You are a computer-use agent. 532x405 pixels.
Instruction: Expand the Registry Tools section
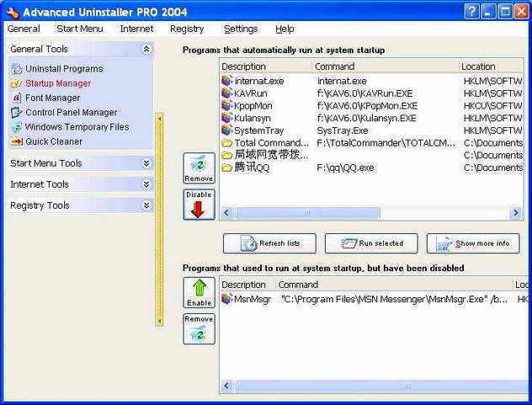(x=146, y=205)
